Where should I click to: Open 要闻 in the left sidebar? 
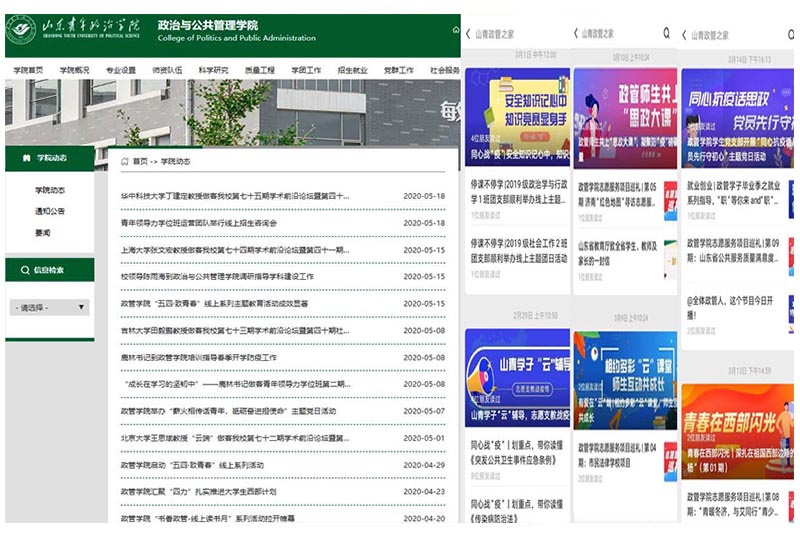(x=42, y=232)
